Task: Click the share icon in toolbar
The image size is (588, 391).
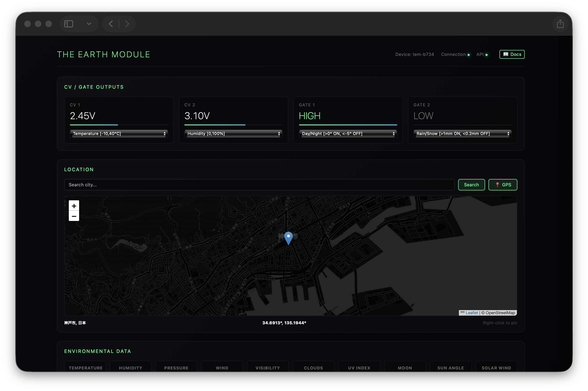Action: [x=560, y=24]
